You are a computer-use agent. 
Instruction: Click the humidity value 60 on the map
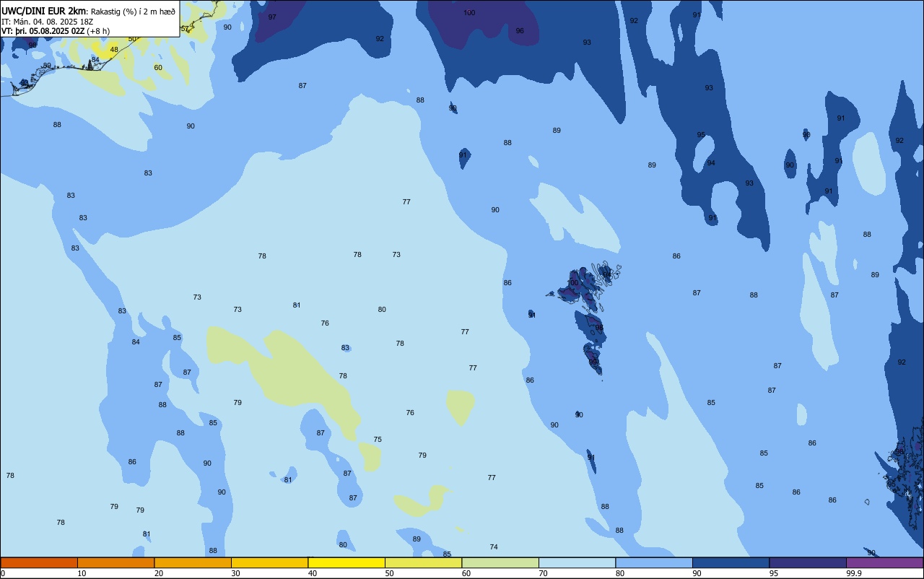click(158, 68)
